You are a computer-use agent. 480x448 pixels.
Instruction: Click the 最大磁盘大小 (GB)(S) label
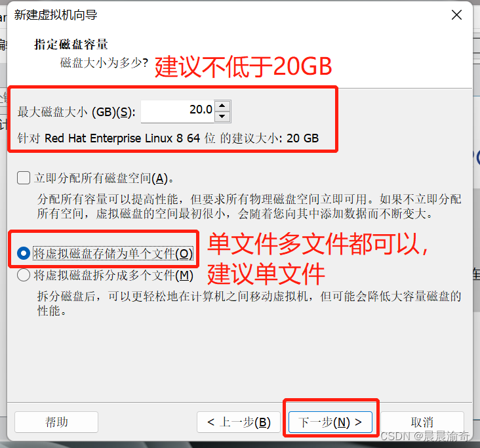click(x=77, y=112)
